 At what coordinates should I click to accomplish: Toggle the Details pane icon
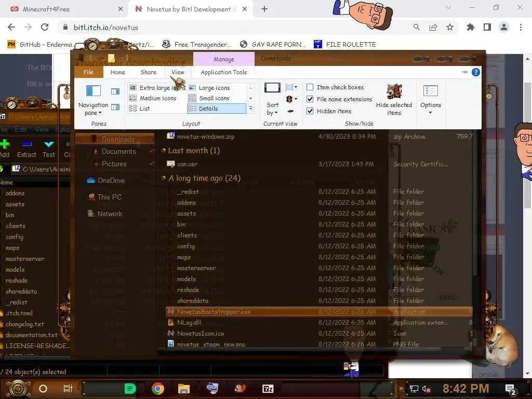pyautogui.click(x=115, y=107)
